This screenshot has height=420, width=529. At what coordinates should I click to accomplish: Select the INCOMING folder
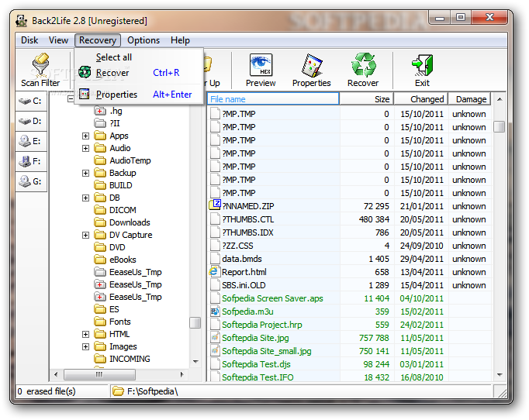pos(130,359)
